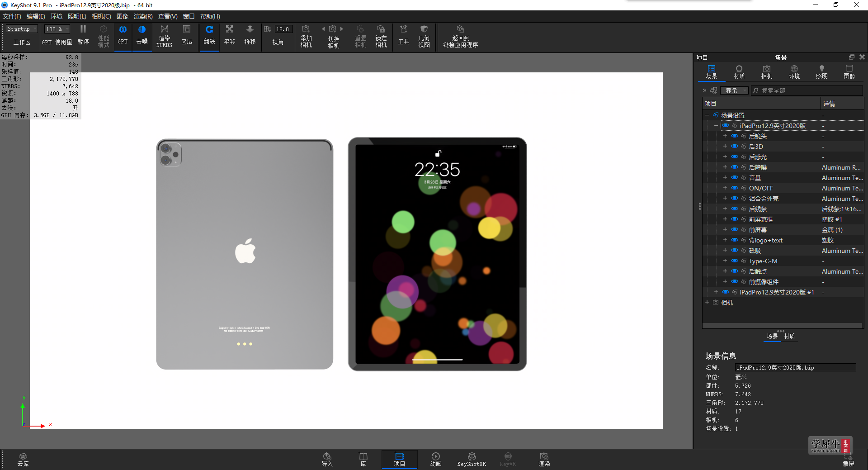Toggle visibility of 前屏幕 part
The height and width of the screenshot is (470, 868).
734,230
